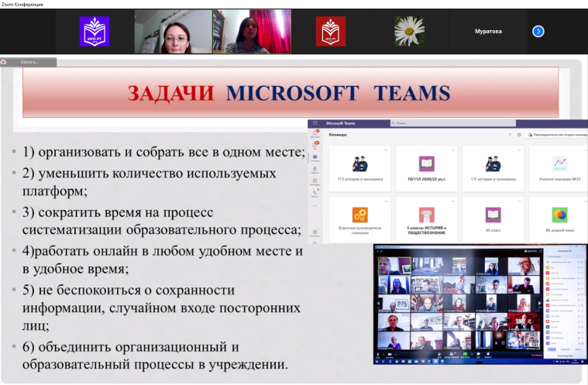The image size is (588, 385).
Task: Open the teams settings gear icon
Action: (x=519, y=135)
